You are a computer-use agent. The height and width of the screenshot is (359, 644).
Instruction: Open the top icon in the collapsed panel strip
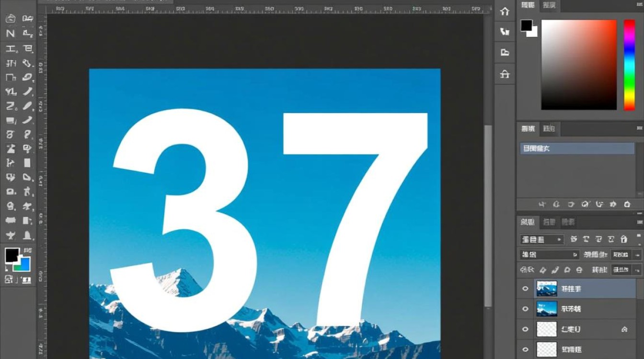point(505,11)
